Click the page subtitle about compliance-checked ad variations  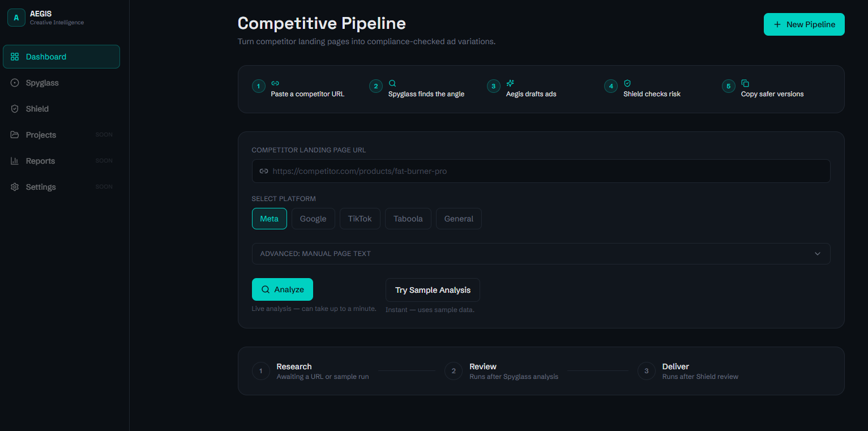click(367, 42)
